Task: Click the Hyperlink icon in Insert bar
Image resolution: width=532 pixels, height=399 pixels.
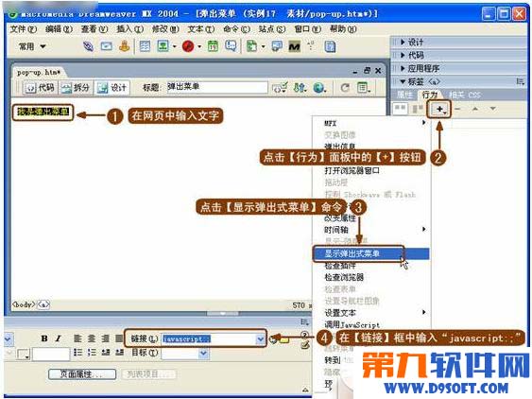Action: click(x=88, y=46)
